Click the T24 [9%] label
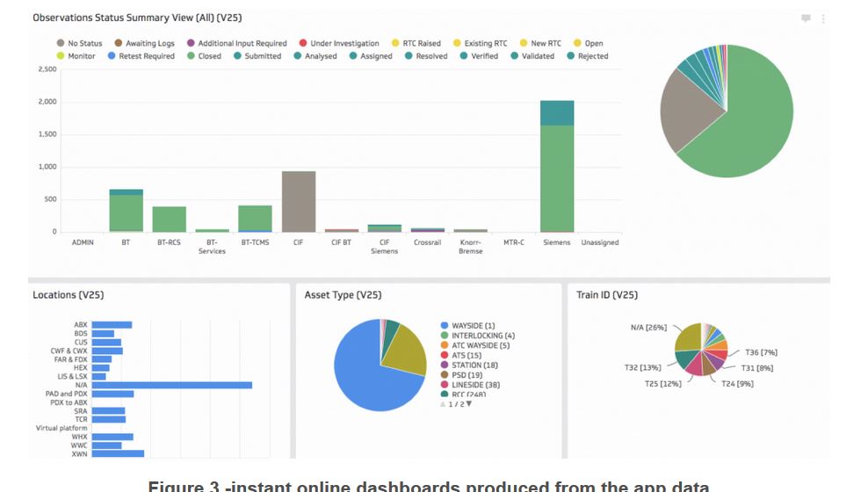Image resolution: width=868 pixels, height=492 pixels. (737, 384)
